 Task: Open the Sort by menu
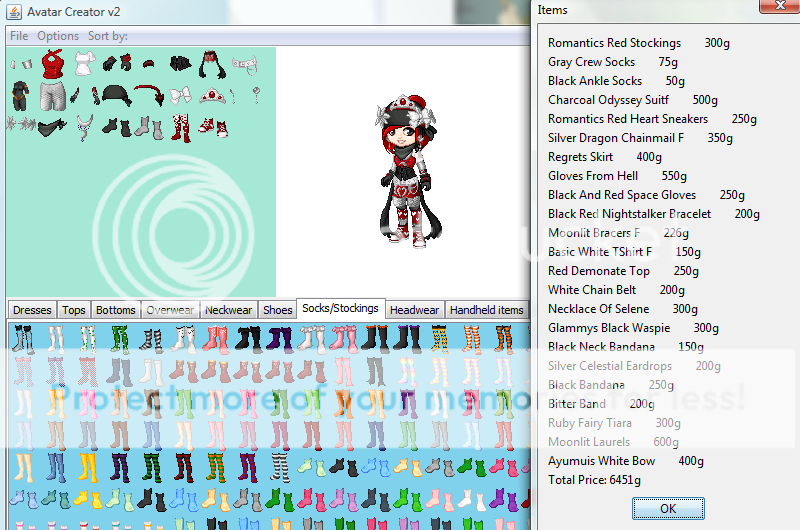[x=107, y=36]
